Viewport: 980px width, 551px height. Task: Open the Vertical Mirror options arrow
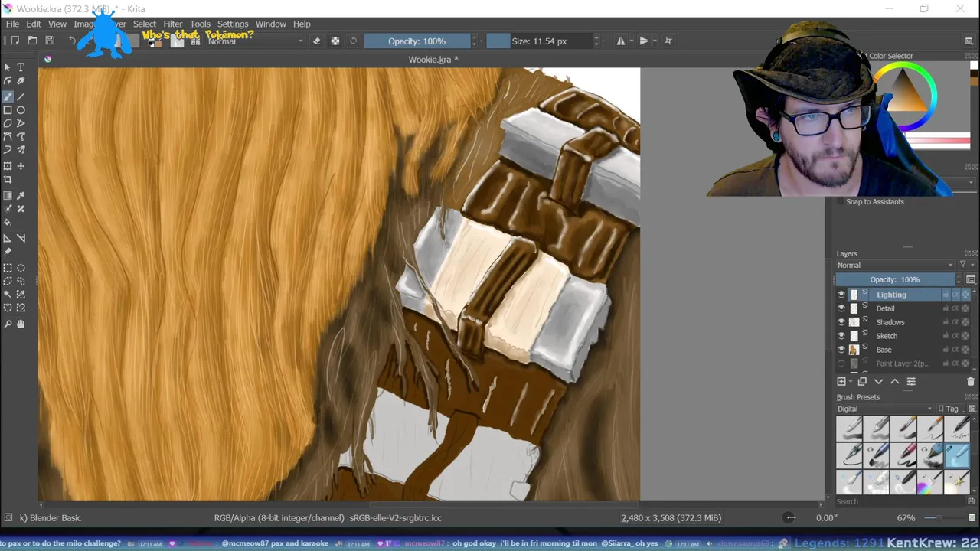(655, 41)
